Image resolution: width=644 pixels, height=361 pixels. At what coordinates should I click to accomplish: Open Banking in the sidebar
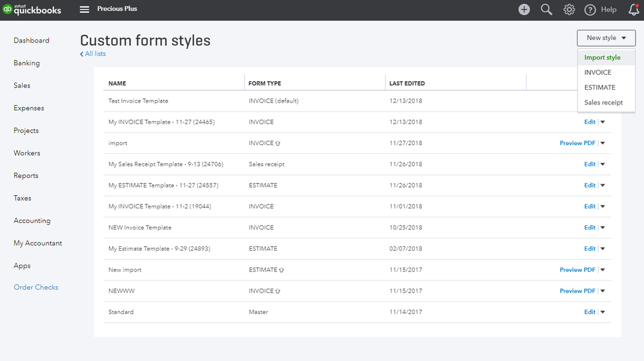tap(26, 63)
